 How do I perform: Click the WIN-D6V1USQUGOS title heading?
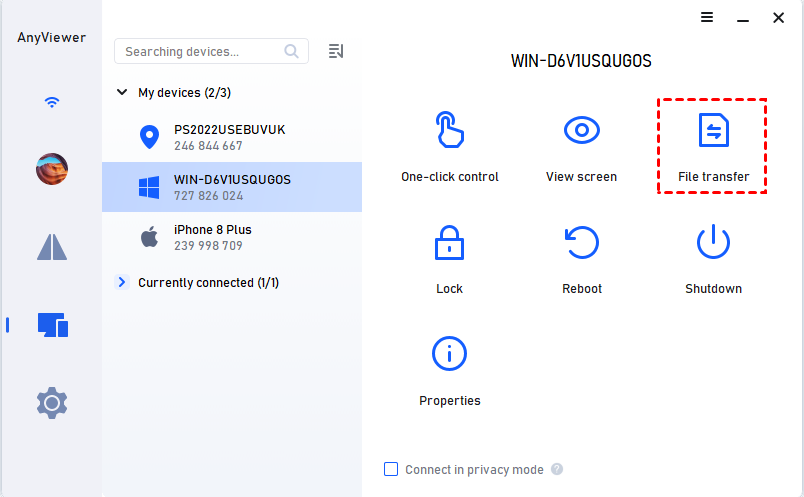[581, 61]
